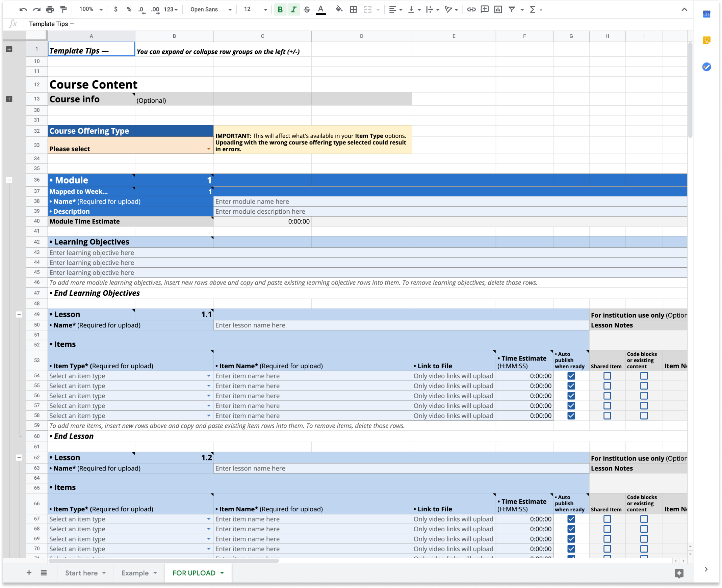
Task: Click the undo icon in toolbar
Action: pyautogui.click(x=23, y=9)
